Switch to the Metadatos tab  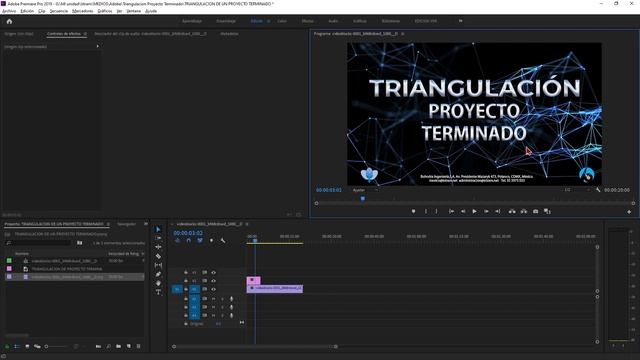(229, 34)
